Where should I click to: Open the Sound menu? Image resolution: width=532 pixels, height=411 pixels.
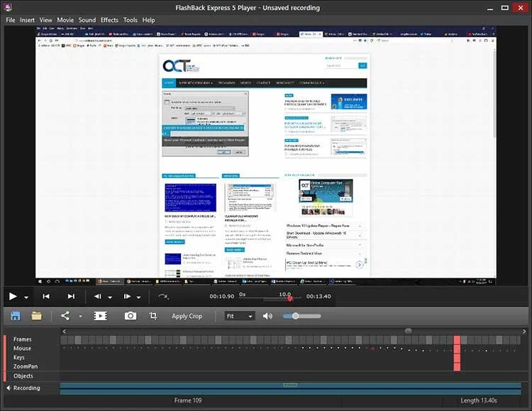(87, 20)
